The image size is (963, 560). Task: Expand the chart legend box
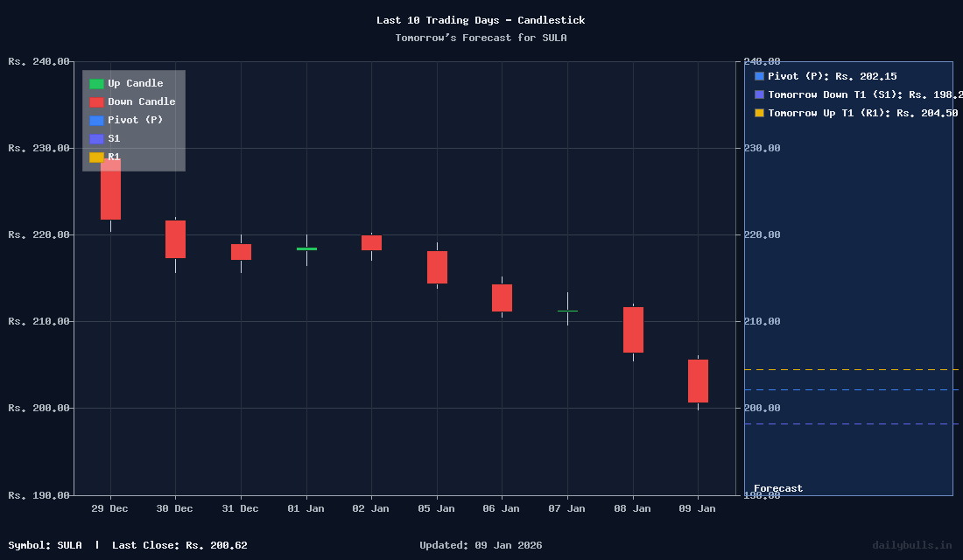click(133, 120)
